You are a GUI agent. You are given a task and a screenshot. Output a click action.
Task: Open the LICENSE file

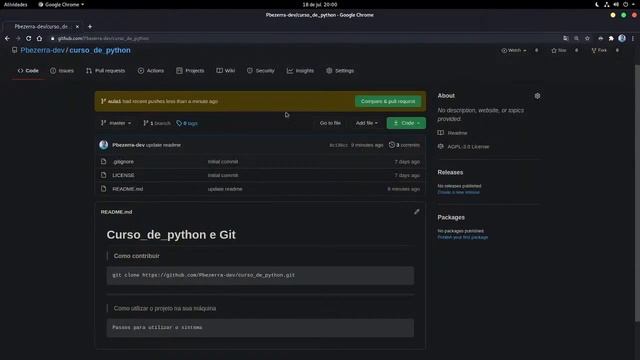pos(123,175)
